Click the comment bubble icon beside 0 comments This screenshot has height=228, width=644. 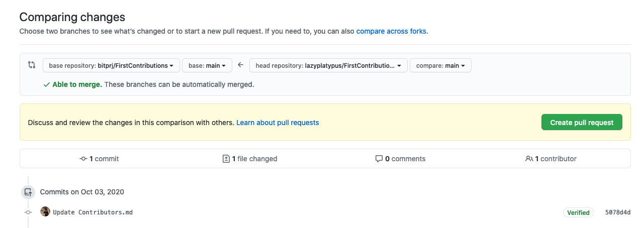tap(379, 159)
